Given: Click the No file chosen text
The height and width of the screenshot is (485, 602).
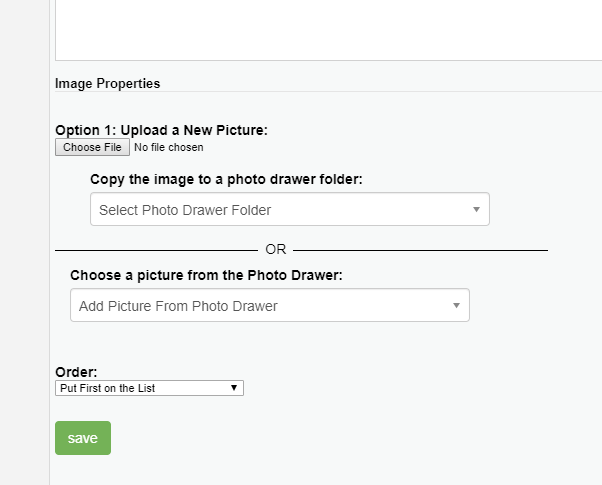Looking at the screenshot, I should (x=169, y=148).
